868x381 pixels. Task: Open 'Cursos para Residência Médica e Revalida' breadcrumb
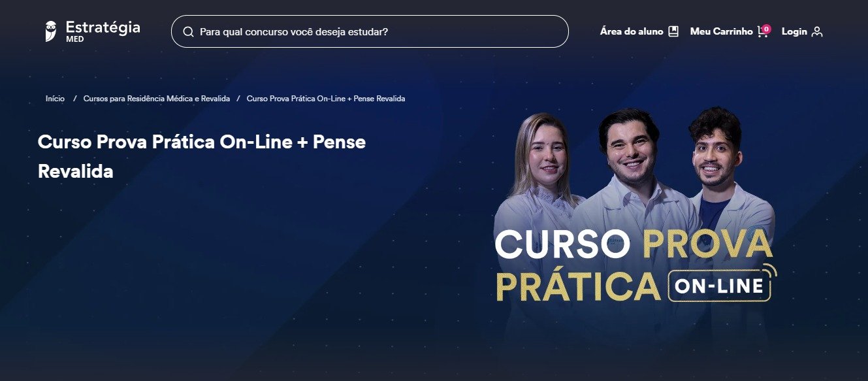point(157,98)
